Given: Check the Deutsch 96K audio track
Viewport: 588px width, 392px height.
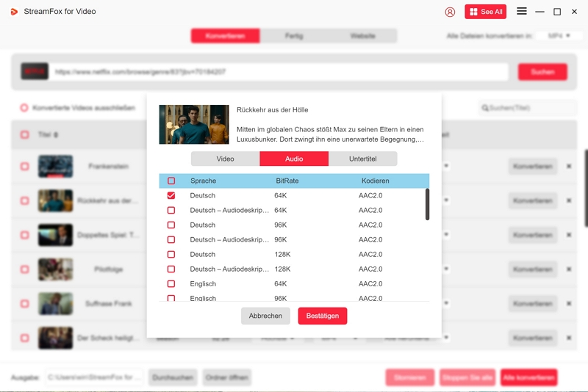Looking at the screenshot, I should click(171, 225).
